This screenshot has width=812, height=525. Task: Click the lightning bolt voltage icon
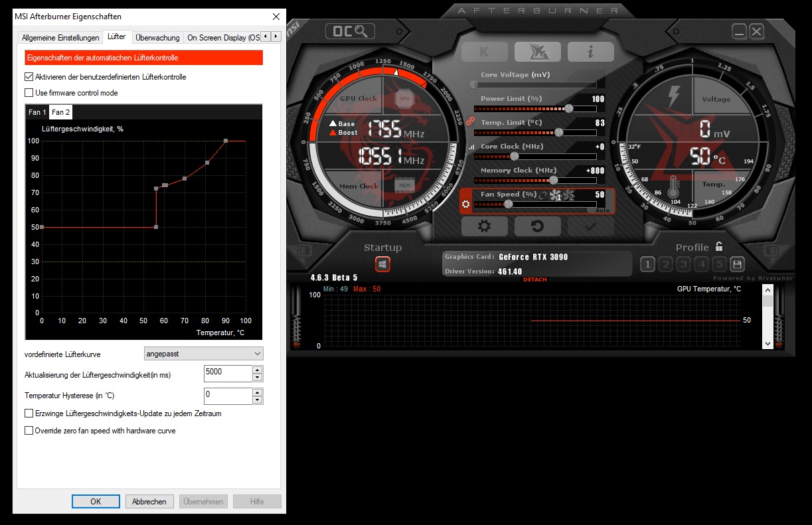pyautogui.click(x=673, y=97)
